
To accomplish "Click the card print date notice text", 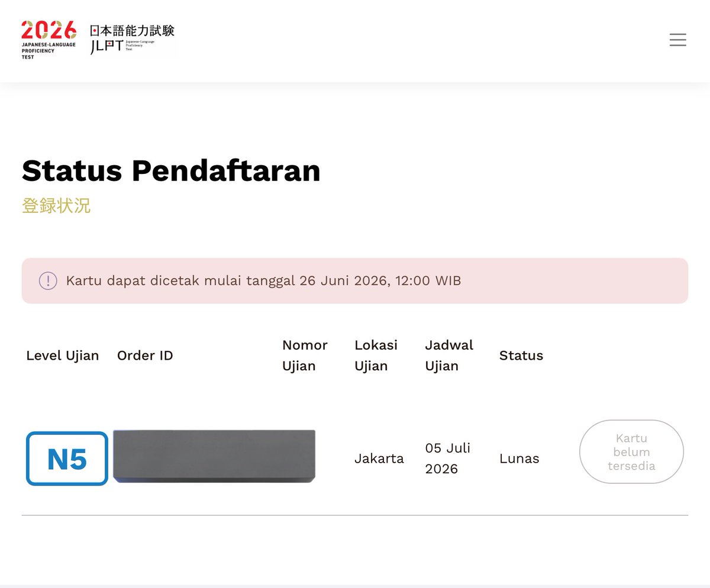I will 263,280.
